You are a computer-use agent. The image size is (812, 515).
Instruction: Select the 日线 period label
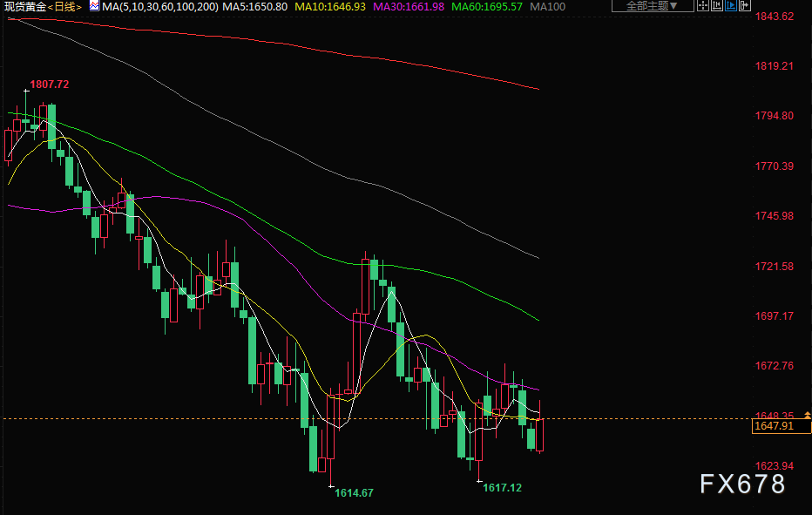pyautogui.click(x=64, y=7)
